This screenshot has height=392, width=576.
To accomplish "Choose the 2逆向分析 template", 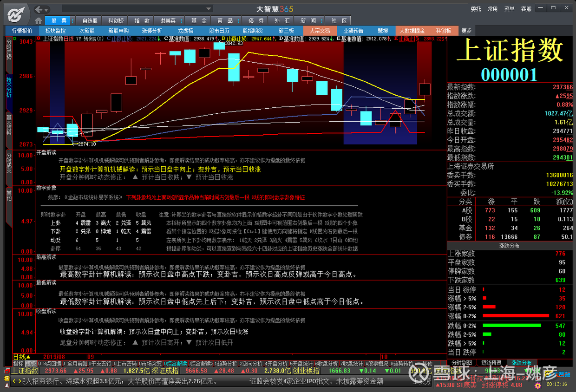I will coord(250,364).
